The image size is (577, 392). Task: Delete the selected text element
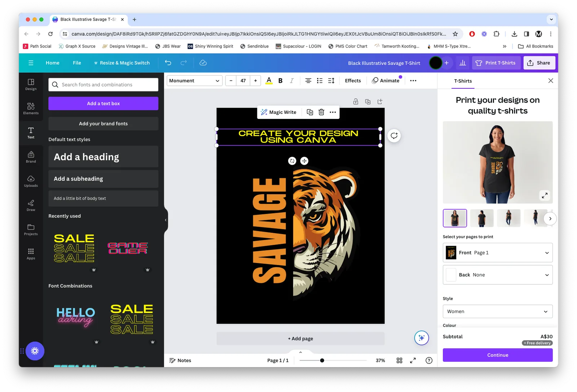point(321,112)
